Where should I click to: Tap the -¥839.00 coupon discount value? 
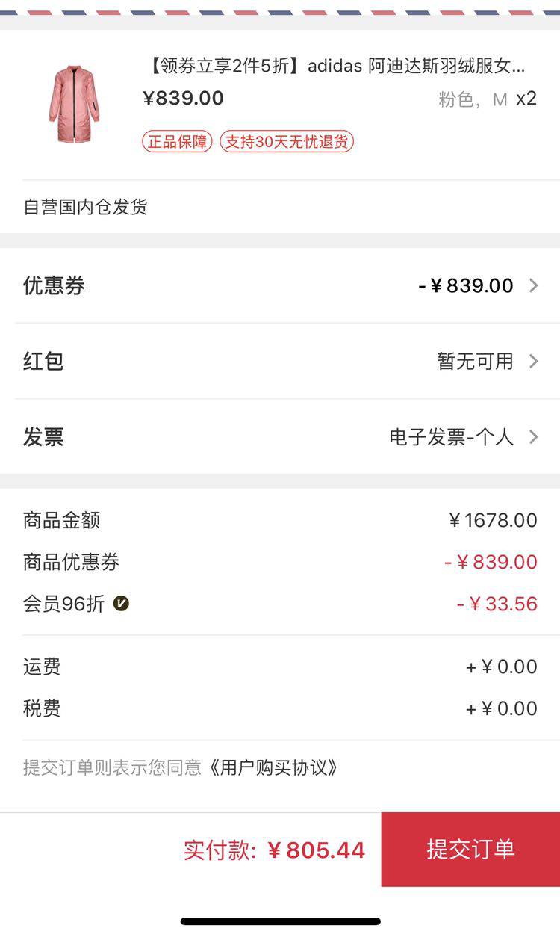pyautogui.click(x=466, y=285)
